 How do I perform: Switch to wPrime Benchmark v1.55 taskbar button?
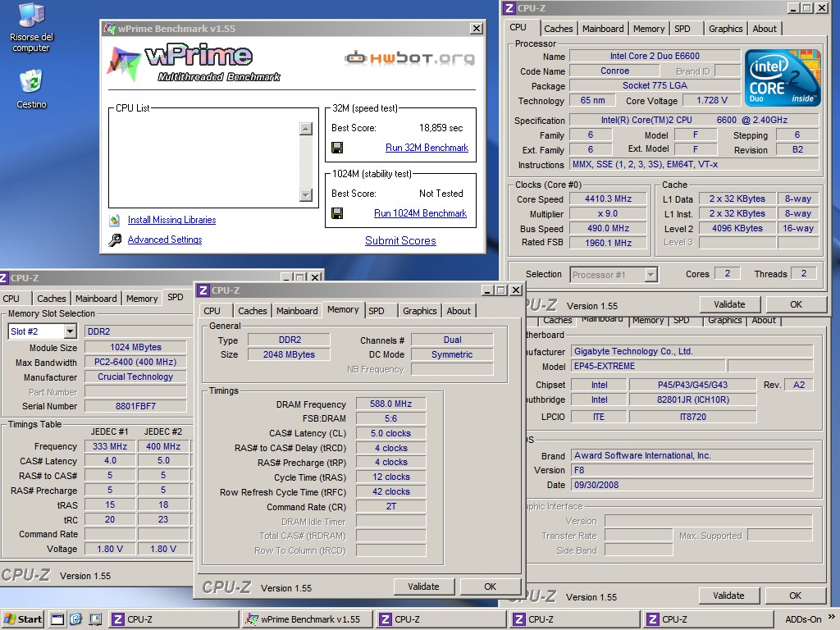[x=305, y=620]
